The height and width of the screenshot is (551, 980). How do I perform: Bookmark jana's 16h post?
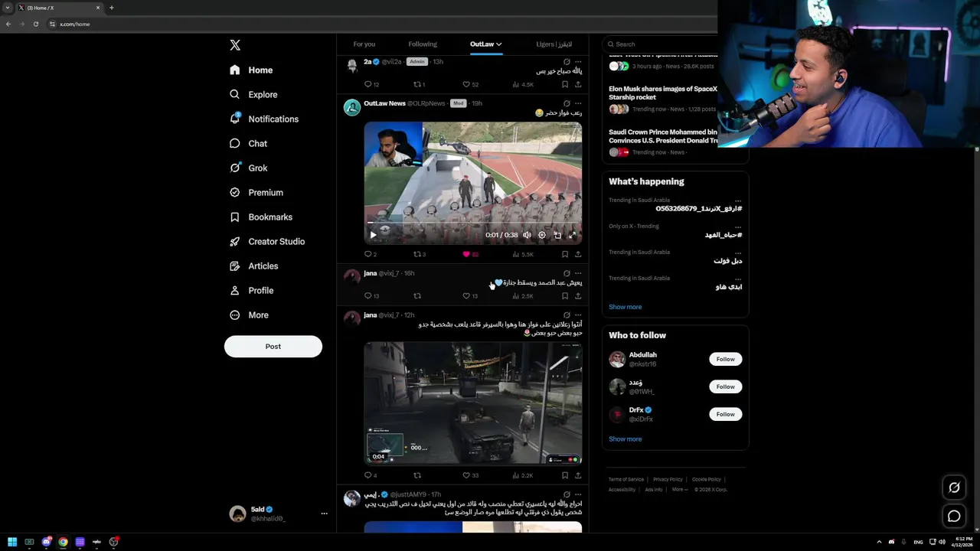click(565, 295)
